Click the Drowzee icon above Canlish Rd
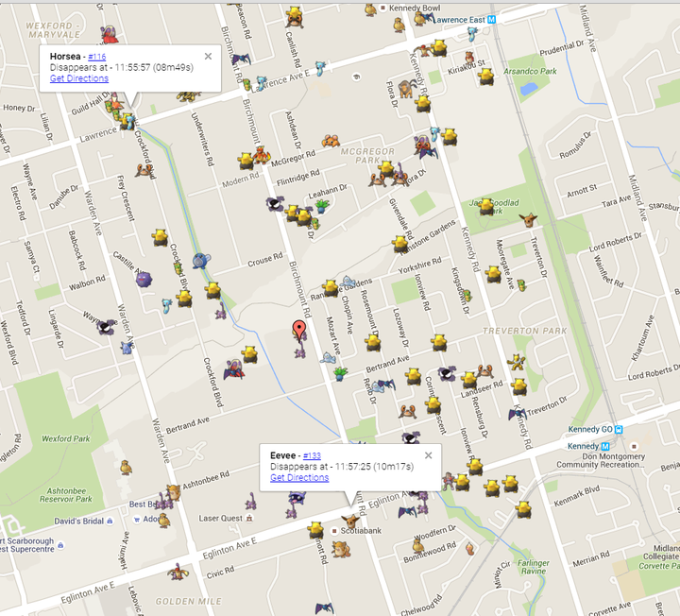680x616 pixels. click(x=294, y=17)
